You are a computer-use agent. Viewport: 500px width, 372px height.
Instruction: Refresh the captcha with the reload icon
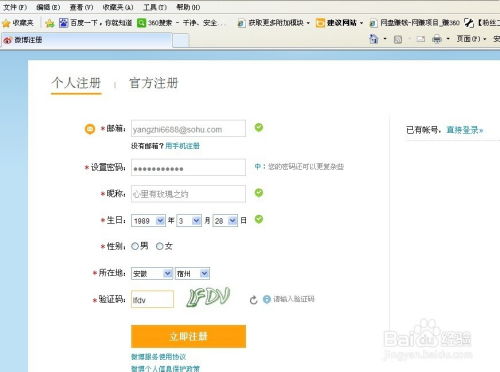tap(253, 300)
